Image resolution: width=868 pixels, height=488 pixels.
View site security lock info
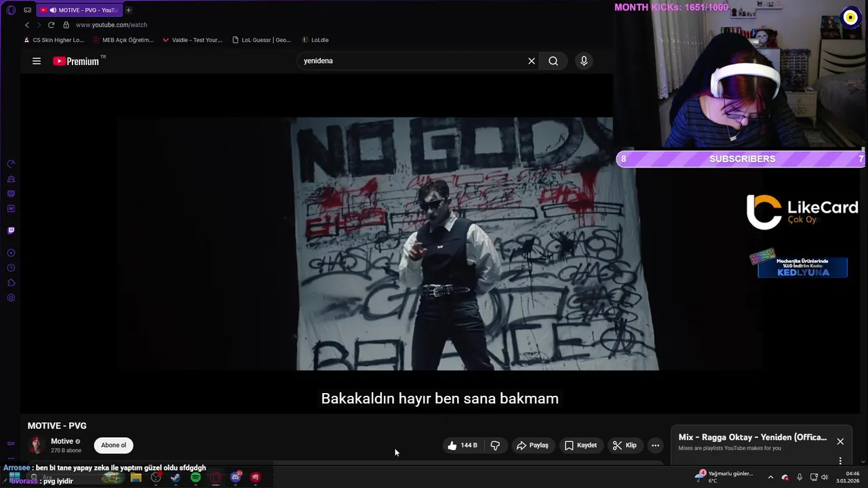click(x=66, y=25)
